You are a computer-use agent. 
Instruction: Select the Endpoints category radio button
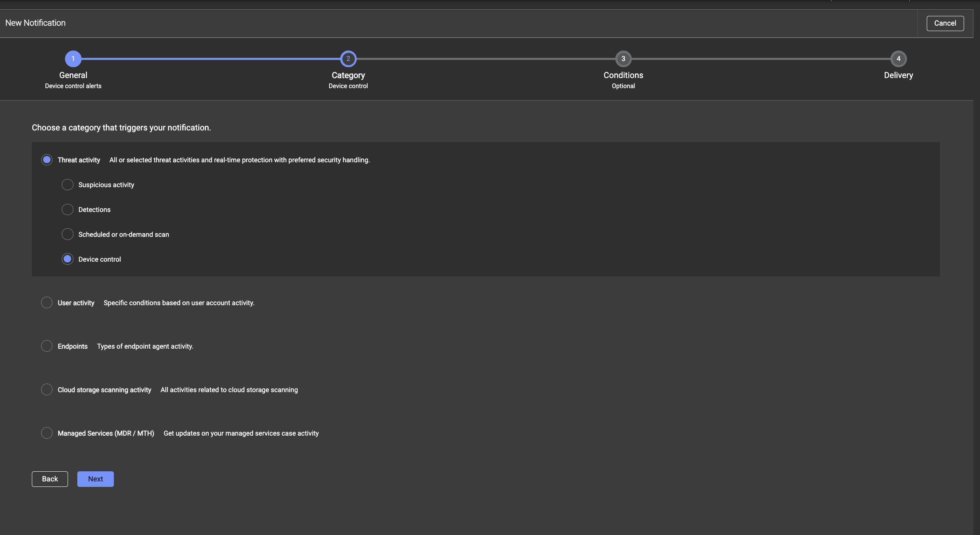pyautogui.click(x=47, y=346)
